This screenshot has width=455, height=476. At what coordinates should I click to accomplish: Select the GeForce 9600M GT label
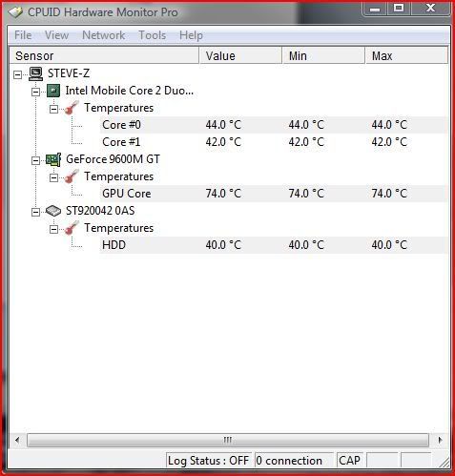coord(113,159)
